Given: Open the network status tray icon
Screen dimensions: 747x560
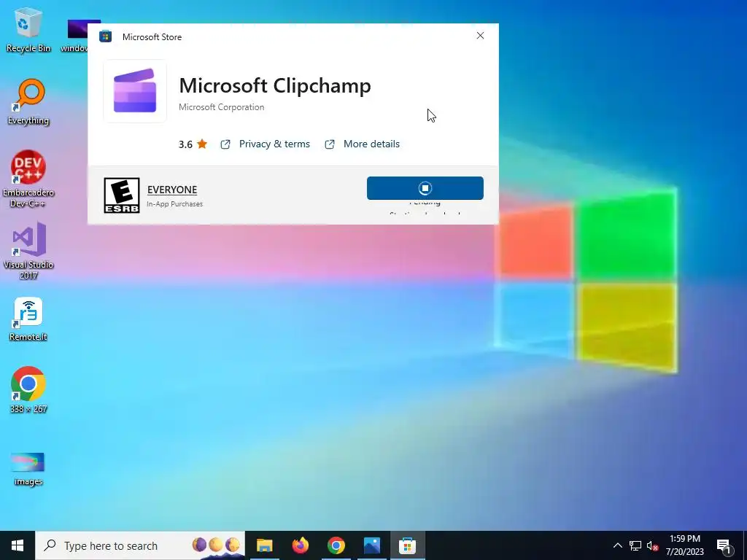Looking at the screenshot, I should pyautogui.click(x=635, y=545).
